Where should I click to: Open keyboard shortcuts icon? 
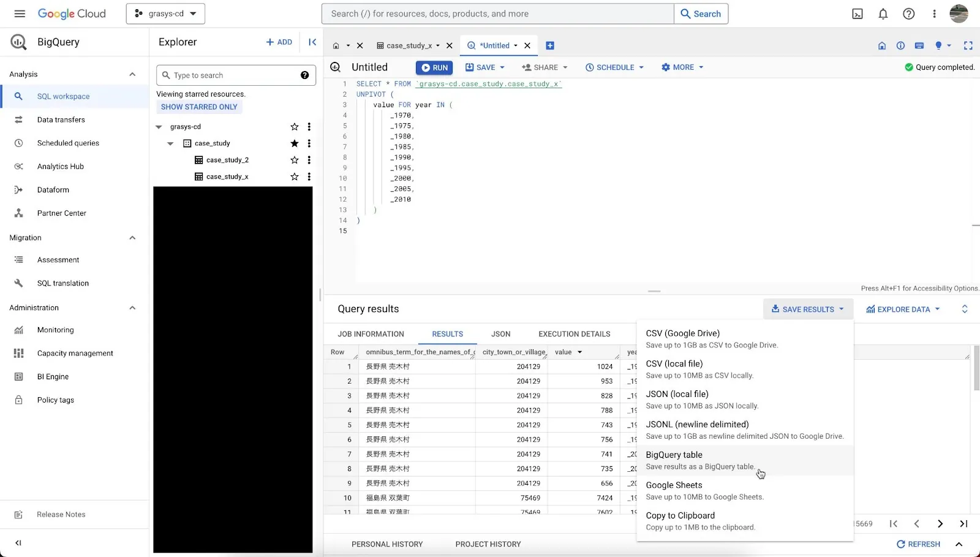[x=919, y=45]
